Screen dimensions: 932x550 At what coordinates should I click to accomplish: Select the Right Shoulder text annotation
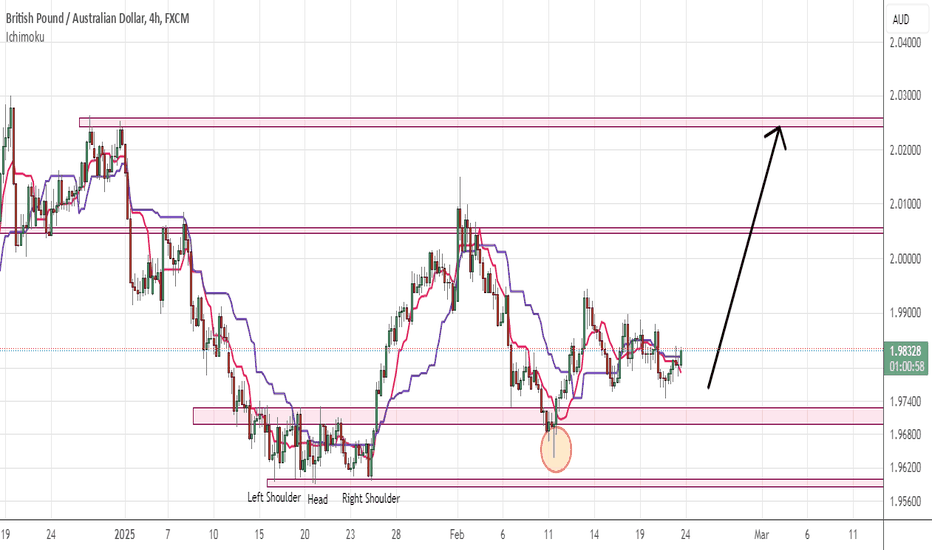coord(371,498)
